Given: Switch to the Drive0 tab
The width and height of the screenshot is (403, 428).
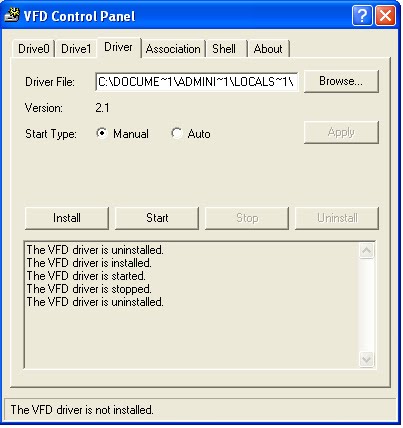Looking at the screenshot, I should (34, 49).
